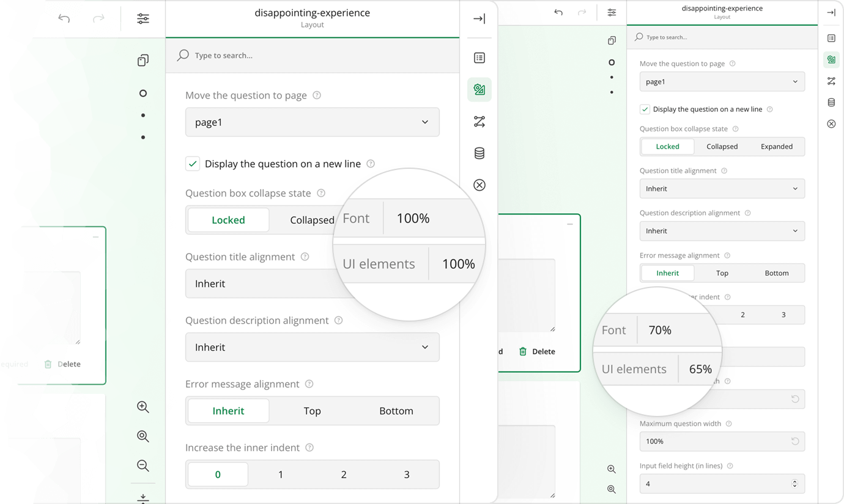Open the Data panel database icon

(x=479, y=153)
